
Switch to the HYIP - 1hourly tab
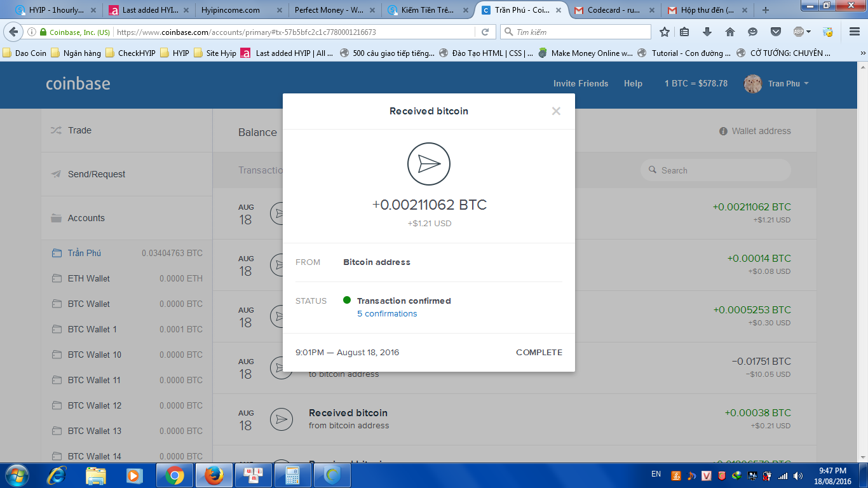coord(57,10)
